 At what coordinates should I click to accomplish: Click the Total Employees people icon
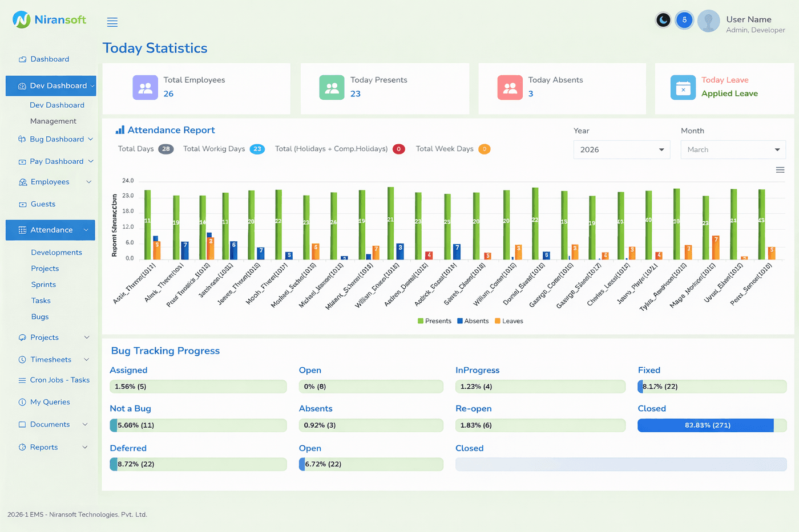click(145, 87)
